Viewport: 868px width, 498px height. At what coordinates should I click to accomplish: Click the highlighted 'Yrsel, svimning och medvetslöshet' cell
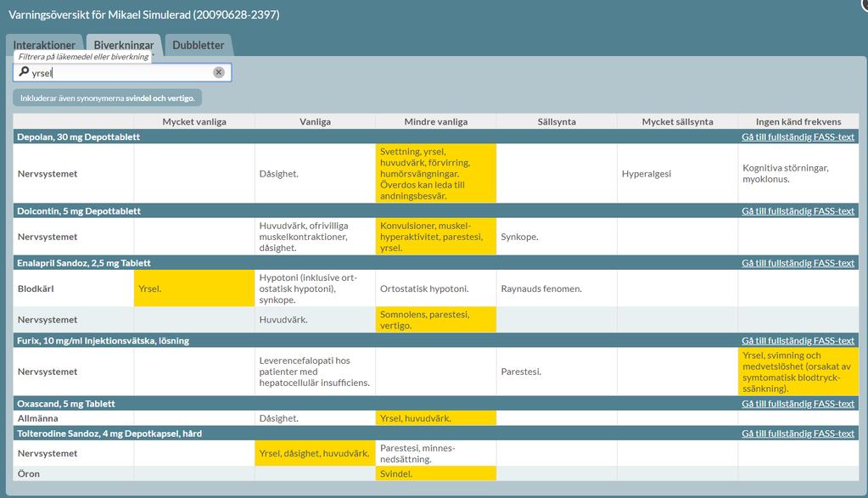coord(798,372)
